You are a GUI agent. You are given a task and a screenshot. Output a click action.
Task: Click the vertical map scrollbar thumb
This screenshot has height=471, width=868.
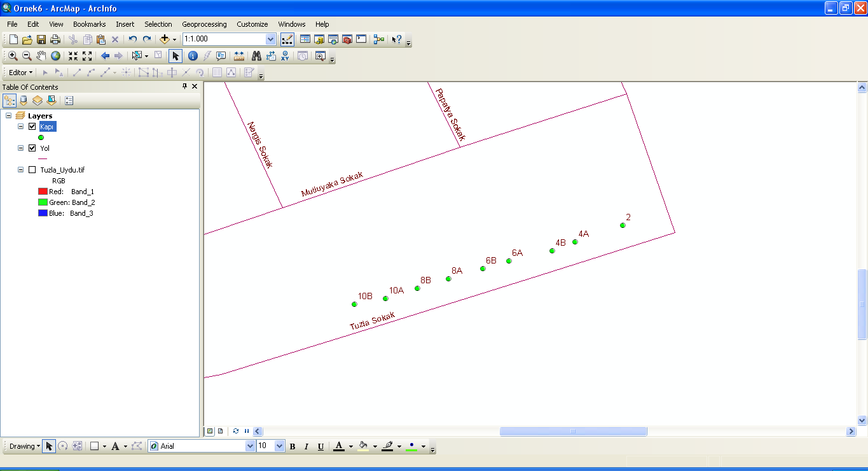click(862, 304)
